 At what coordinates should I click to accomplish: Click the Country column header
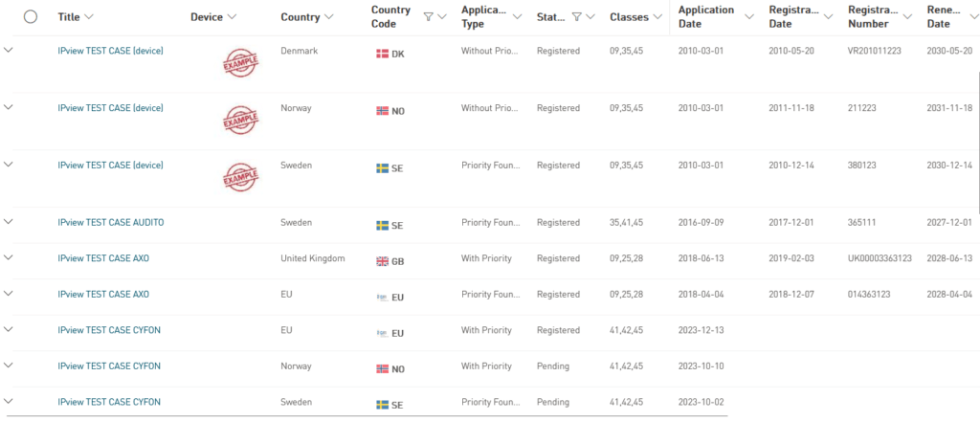(x=301, y=17)
